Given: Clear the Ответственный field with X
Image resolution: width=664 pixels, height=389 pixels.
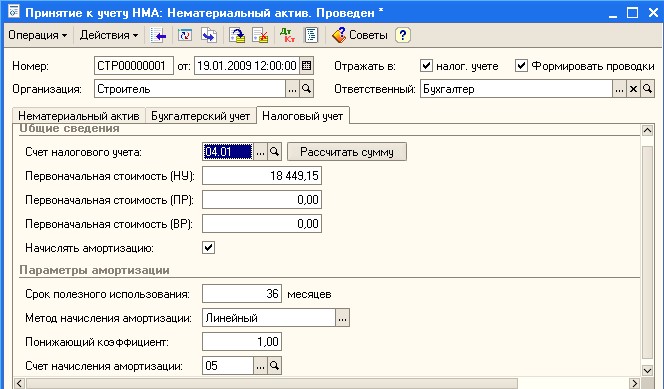Looking at the screenshot, I should click(634, 89).
